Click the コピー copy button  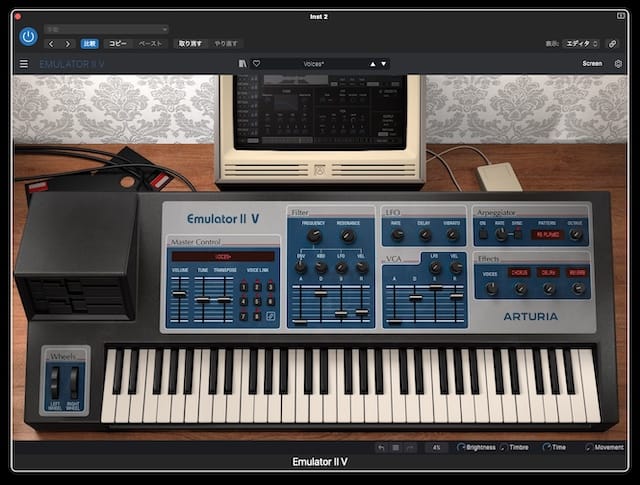118,44
